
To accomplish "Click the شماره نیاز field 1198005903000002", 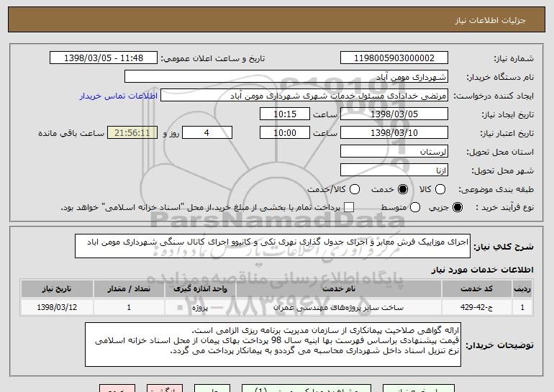I will point(394,58).
